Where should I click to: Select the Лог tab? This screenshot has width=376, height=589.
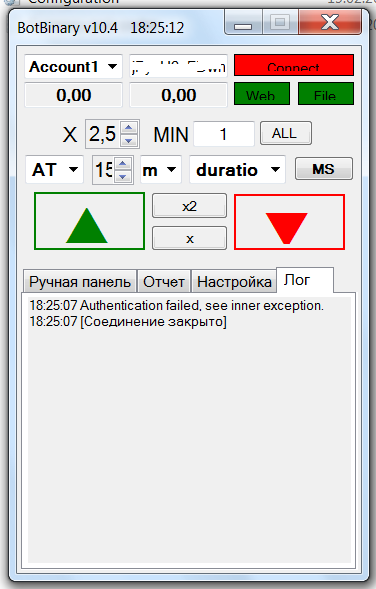point(305,280)
